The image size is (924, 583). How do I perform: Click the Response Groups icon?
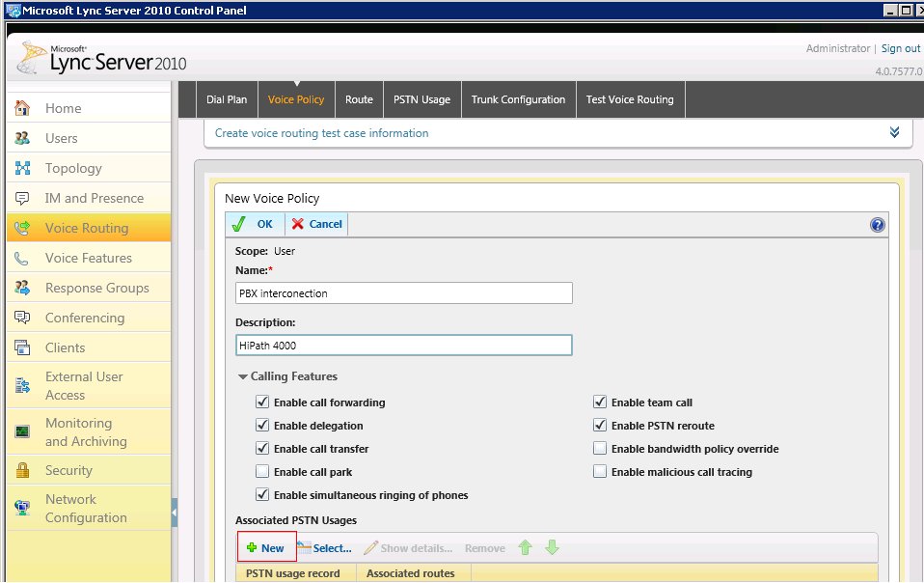point(22,288)
